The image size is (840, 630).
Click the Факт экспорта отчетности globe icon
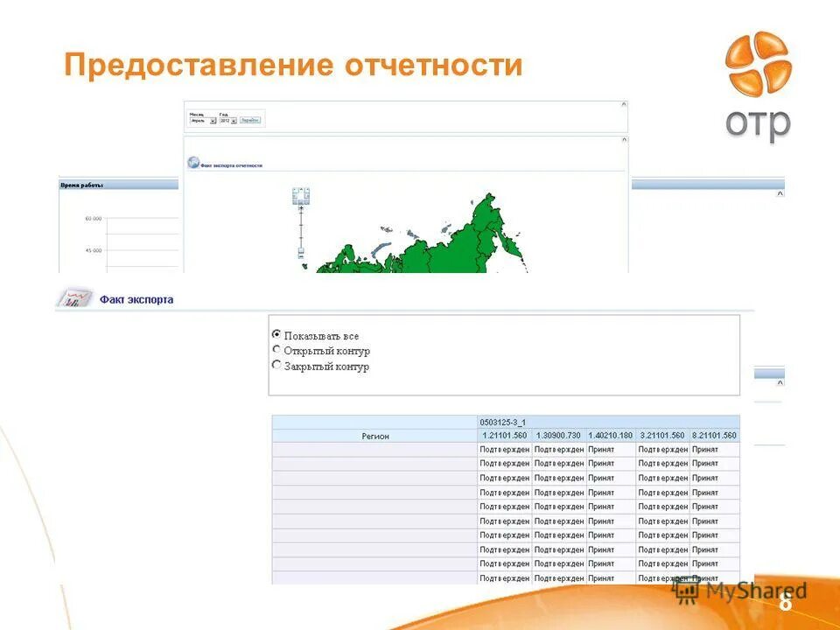point(194,161)
